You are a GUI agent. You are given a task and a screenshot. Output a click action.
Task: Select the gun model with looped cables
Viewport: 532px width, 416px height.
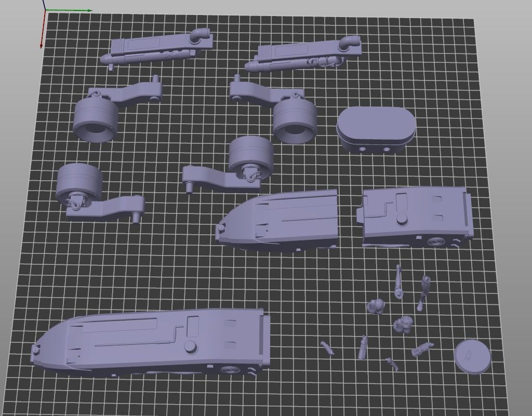coord(303,53)
